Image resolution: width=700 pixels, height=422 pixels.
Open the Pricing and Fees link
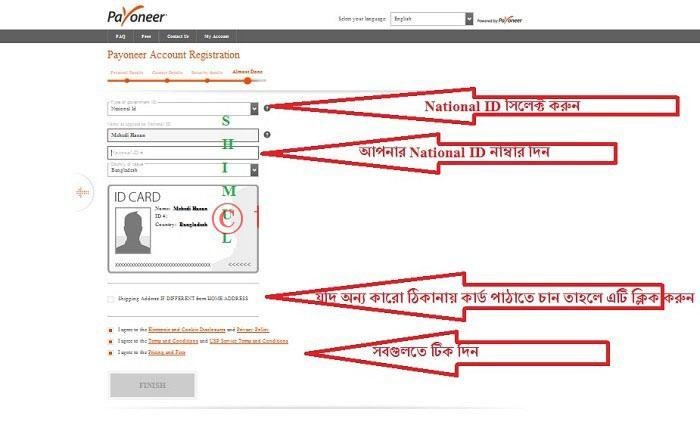[167, 352]
